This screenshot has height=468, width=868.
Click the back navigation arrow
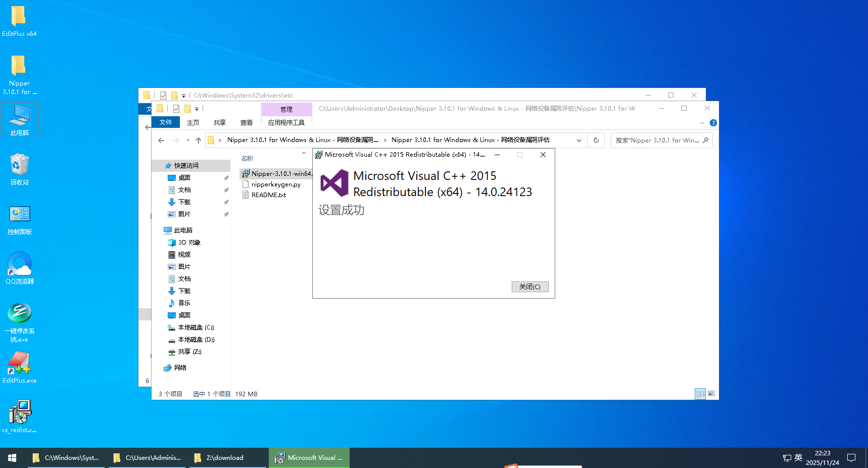161,140
